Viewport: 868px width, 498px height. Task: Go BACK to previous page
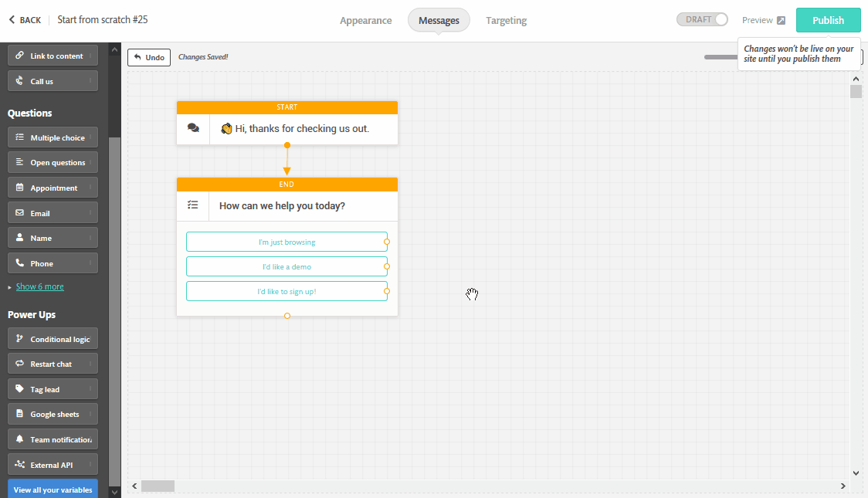(25, 20)
